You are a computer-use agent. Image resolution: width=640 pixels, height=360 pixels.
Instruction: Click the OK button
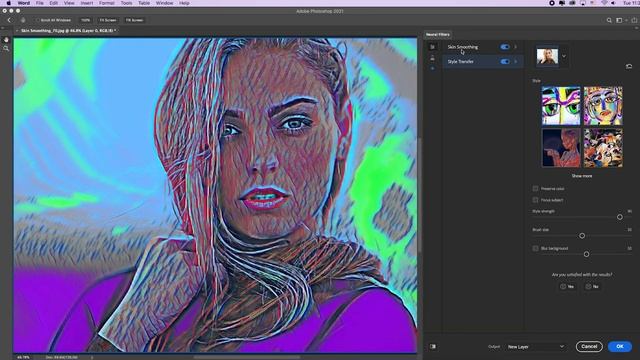(620, 347)
